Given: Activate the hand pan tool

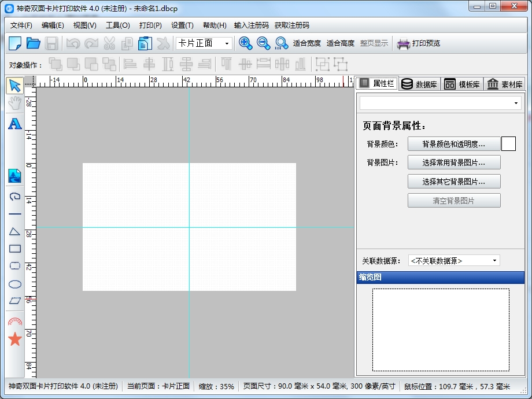Looking at the screenshot, I should 15,104.
